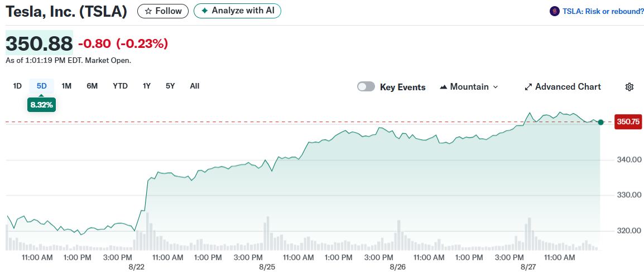This screenshot has width=644, height=273.
Task: Open chart settings gear icon
Action: tap(629, 87)
